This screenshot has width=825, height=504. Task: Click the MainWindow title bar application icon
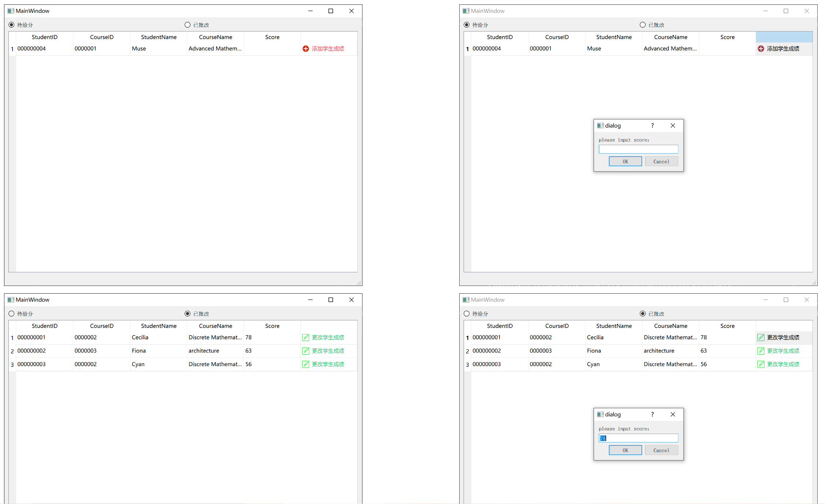(10, 11)
